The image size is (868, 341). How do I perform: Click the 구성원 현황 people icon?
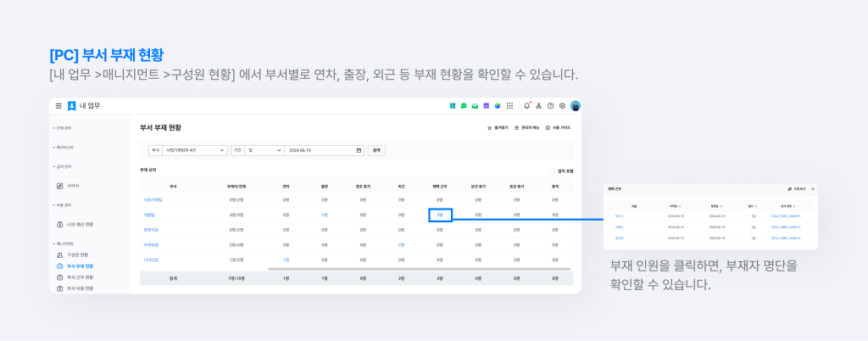(x=60, y=254)
